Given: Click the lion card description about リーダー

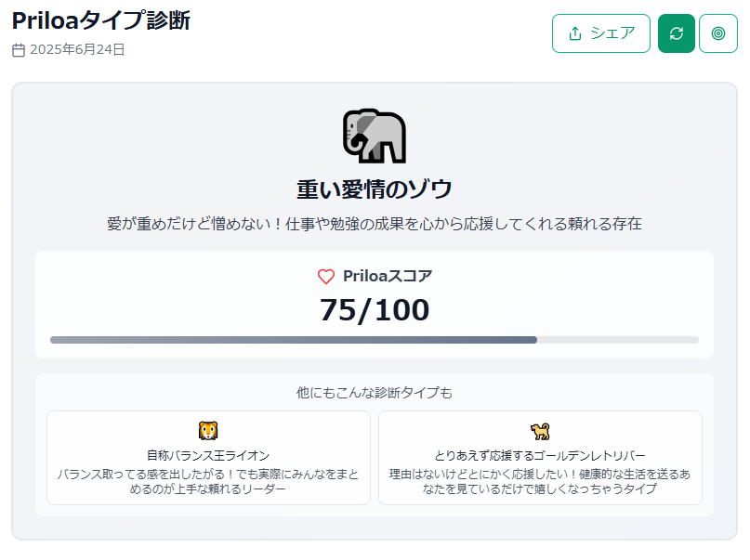Looking at the screenshot, I should pos(208,481).
